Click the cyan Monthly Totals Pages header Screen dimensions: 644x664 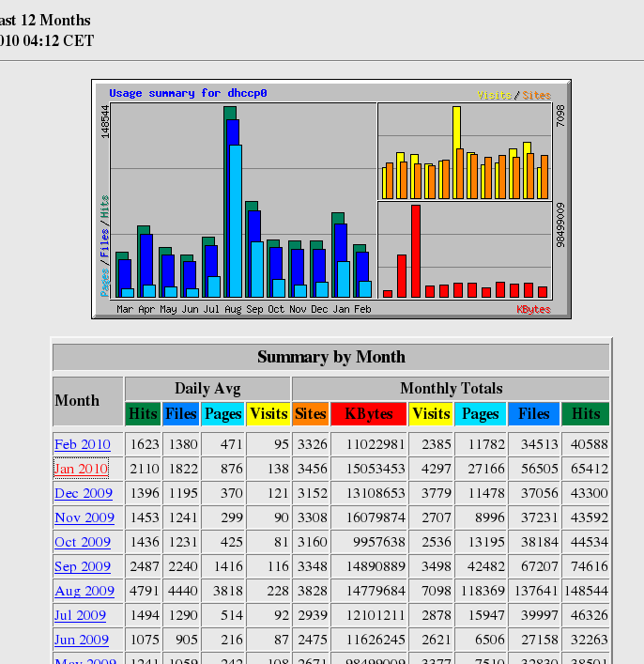480,414
